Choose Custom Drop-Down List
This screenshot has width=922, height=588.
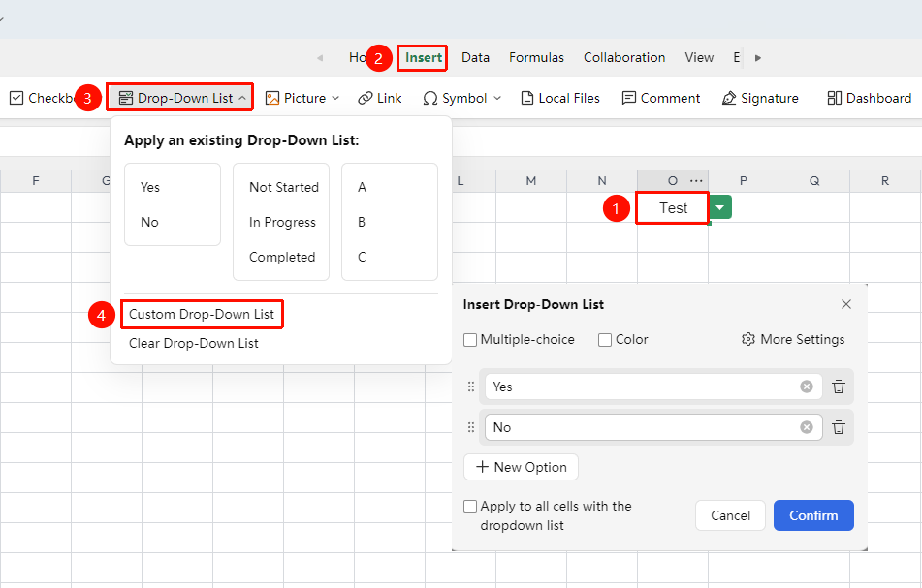[x=201, y=314]
